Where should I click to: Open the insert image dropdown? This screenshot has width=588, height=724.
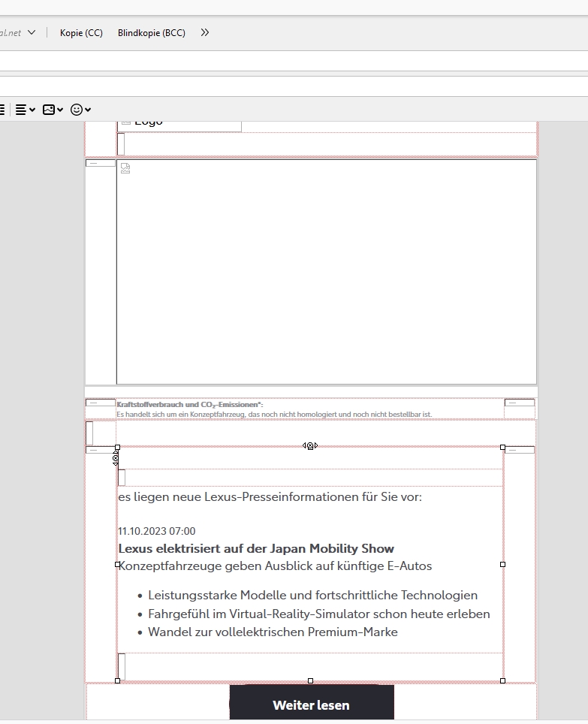point(53,110)
